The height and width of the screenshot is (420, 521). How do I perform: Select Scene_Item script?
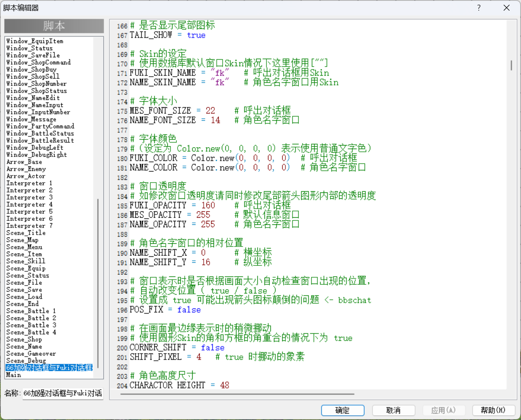24,254
